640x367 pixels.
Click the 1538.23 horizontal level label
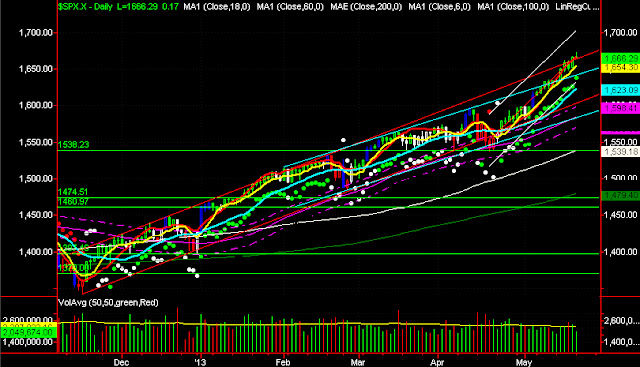tap(73, 145)
